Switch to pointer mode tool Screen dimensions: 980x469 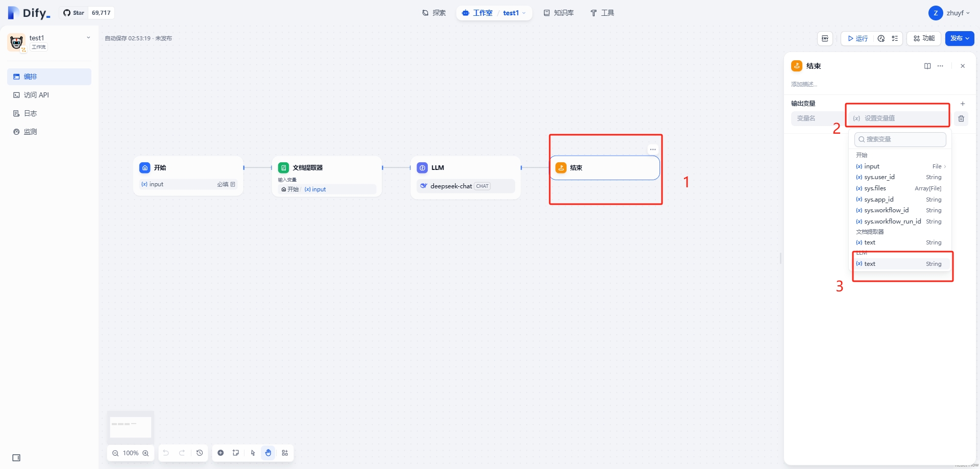click(x=253, y=453)
